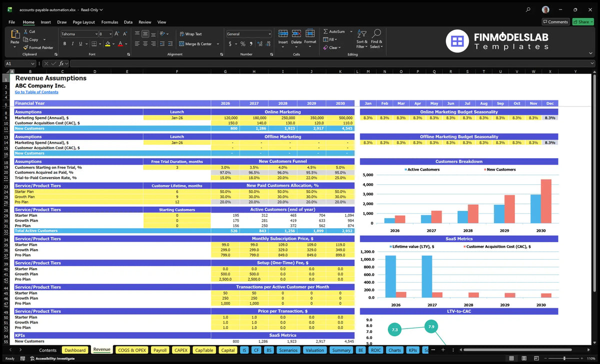Open the Valuation sheet tab
This screenshot has height=364, width=600.
coord(314,350)
